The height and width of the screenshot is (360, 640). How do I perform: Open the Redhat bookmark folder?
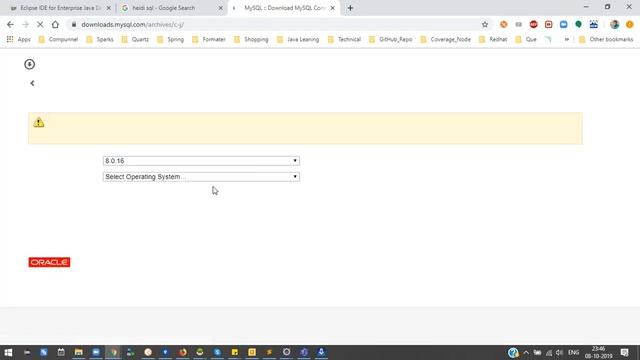click(x=493, y=39)
